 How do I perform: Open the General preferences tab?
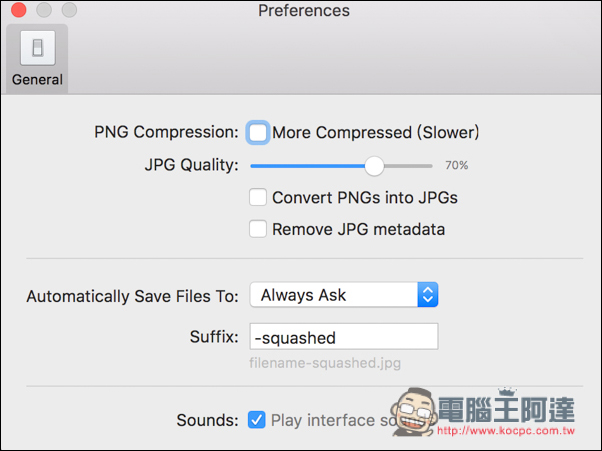click(x=37, y=59)
